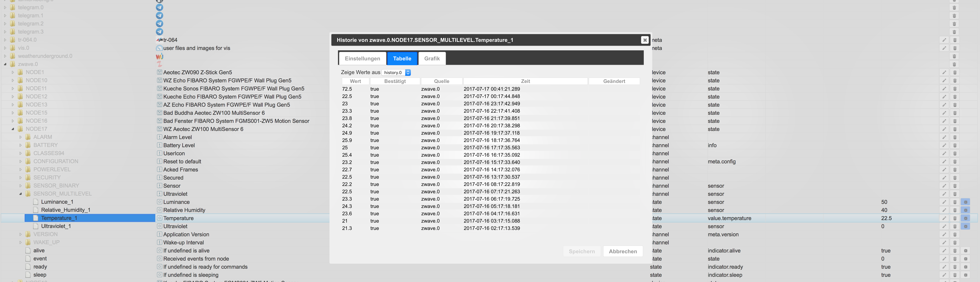Edit the Temperature_1 object with pencil icon

[944, 218]
